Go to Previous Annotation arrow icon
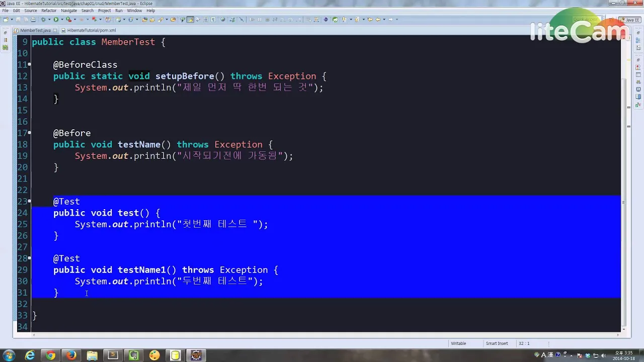The height and width of the screenshot is (362, 644). 357,20
